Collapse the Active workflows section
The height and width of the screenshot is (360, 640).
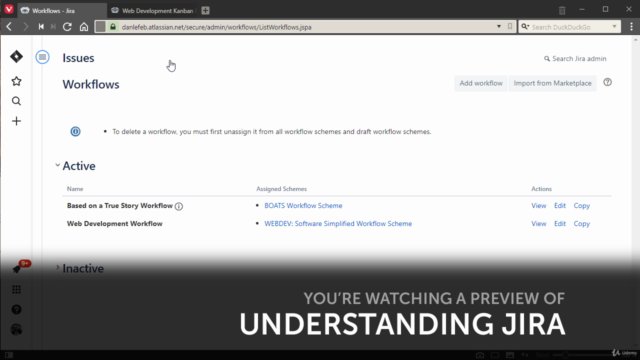pos(58,165)
